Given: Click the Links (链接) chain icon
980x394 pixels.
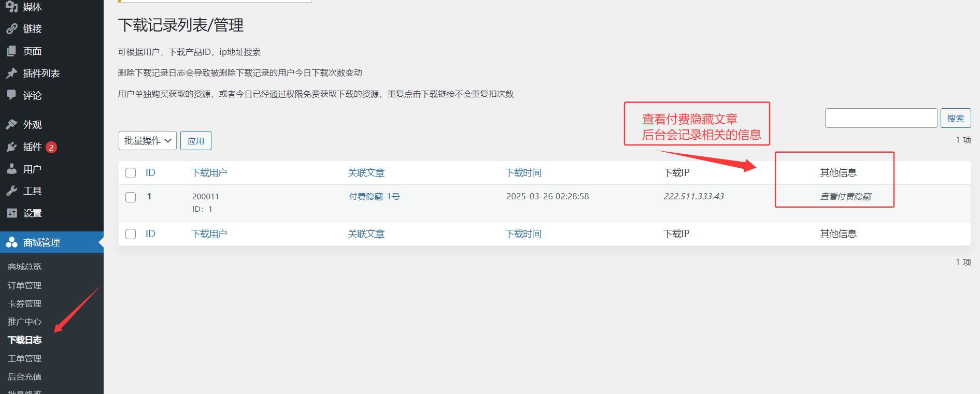Looking at the screenshot, I should 11,29.
